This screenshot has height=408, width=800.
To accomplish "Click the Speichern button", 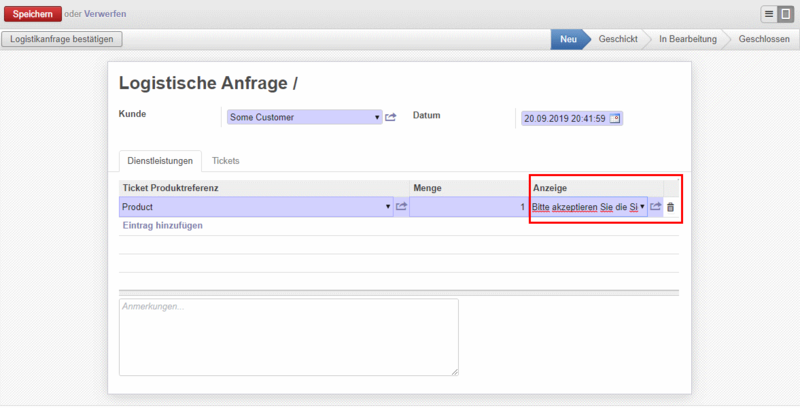I will click(x=31, y=14).
